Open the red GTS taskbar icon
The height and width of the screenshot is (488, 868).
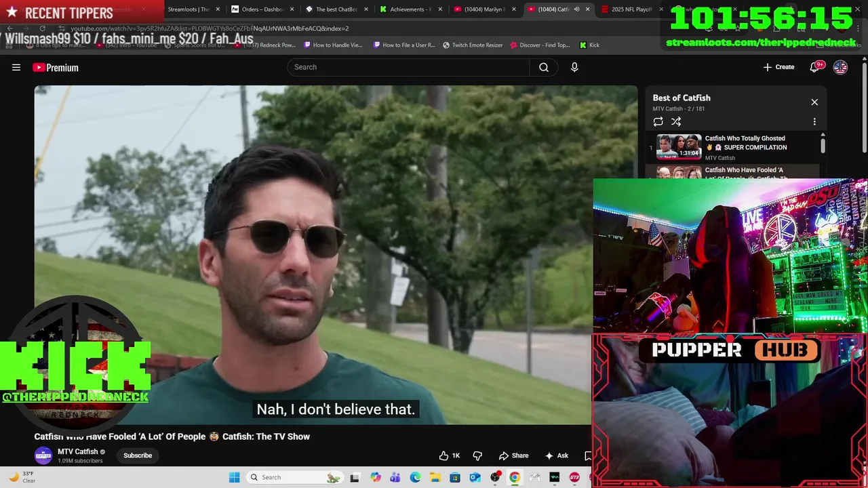tap(574, 477)
